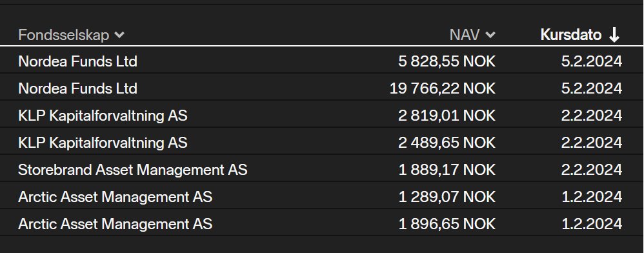Click NAV value 19 766,22 NOK
Viewport: 644px width, 253px height.
click(x=443, y=88)
